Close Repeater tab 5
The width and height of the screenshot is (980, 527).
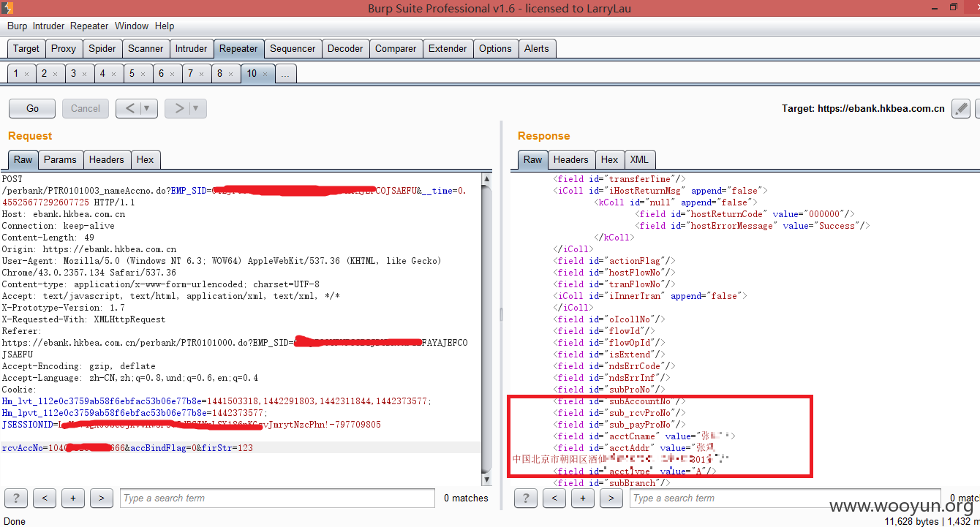pyautogui.click(x=143, y=74)
